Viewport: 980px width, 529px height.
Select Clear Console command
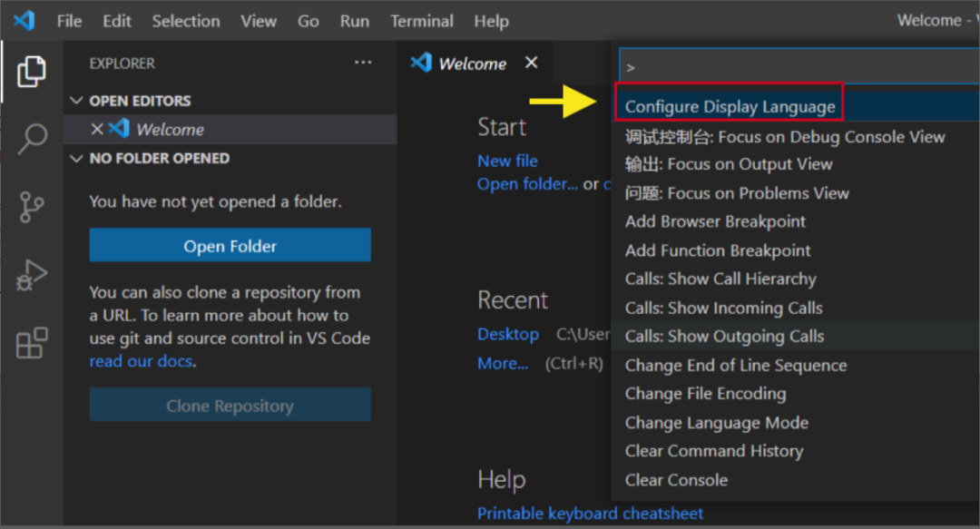pos(795,480)
